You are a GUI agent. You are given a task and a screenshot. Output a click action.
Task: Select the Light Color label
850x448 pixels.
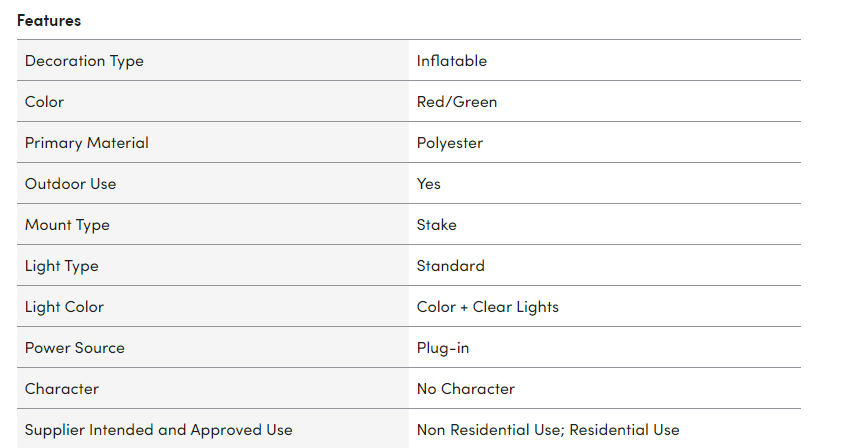[x=64, y=307]
